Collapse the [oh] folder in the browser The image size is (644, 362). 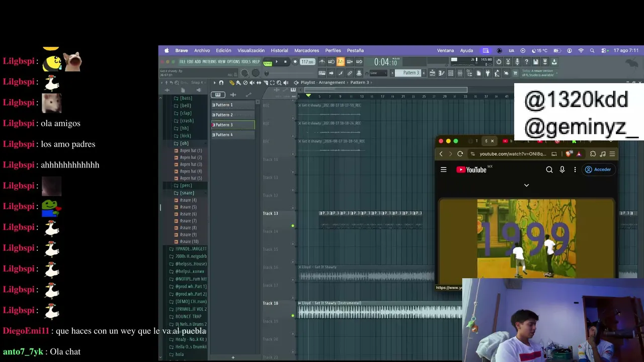tap(184, 143)
